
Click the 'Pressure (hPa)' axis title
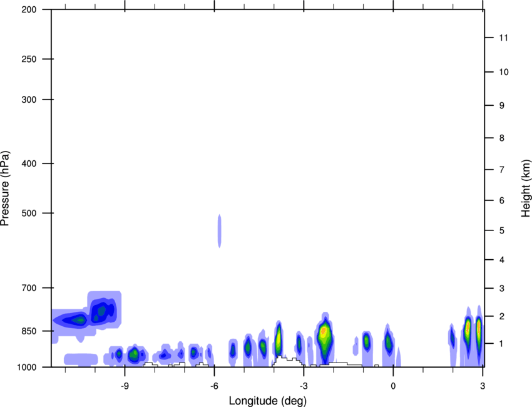(x=5, y=188)
